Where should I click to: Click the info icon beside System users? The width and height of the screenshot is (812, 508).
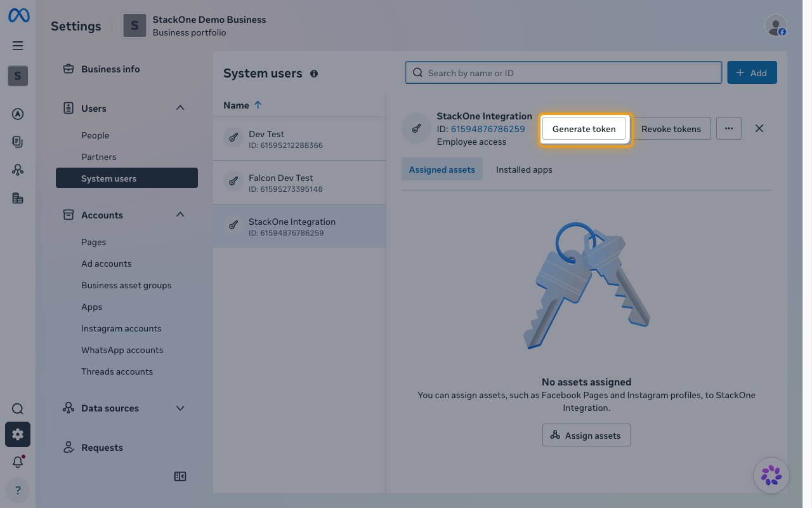pos(314,74)
